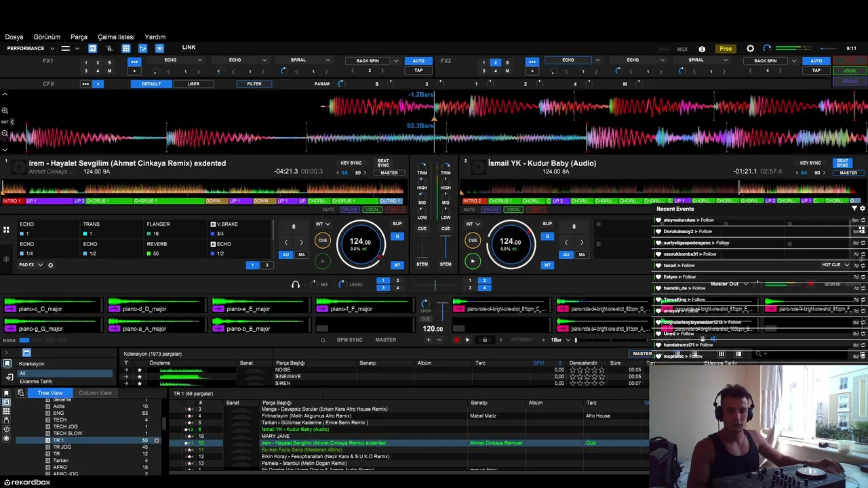Open the Master Out dropdown
The height and width of the screenshot is (488, 868).
pyautogui.click(x=730, y=284)
